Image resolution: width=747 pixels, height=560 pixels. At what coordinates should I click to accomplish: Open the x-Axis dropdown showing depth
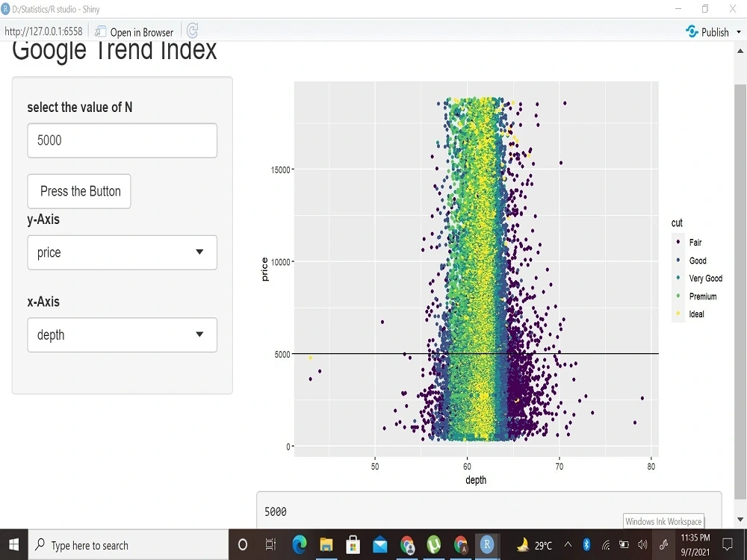tap(122, 335)
